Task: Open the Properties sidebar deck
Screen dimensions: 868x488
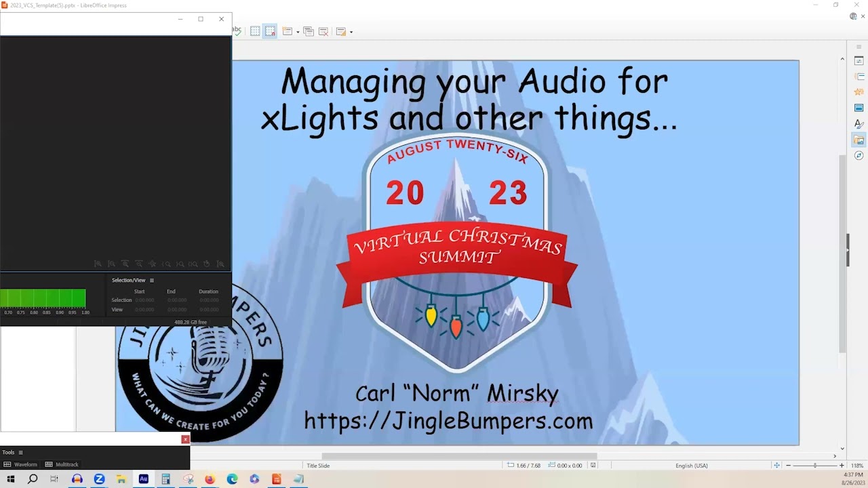Action: tap(859, 61)
